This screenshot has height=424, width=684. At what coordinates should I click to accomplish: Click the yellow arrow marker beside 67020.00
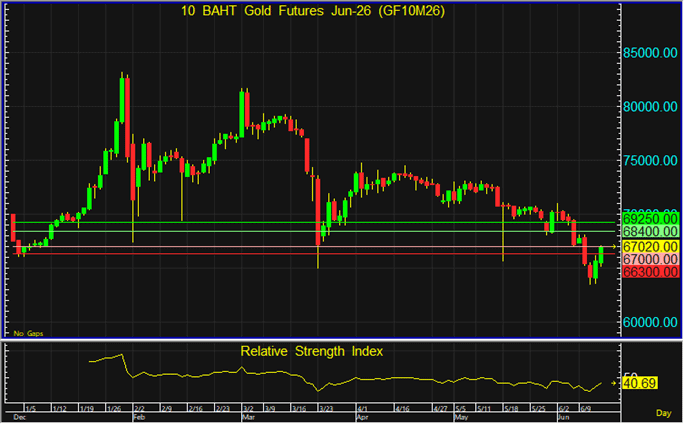click(x=613, y=247)
